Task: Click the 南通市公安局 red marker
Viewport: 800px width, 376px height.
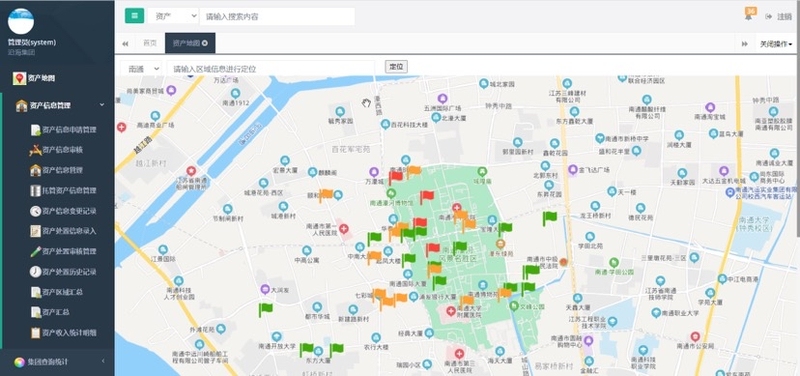Action: point(695,337)
